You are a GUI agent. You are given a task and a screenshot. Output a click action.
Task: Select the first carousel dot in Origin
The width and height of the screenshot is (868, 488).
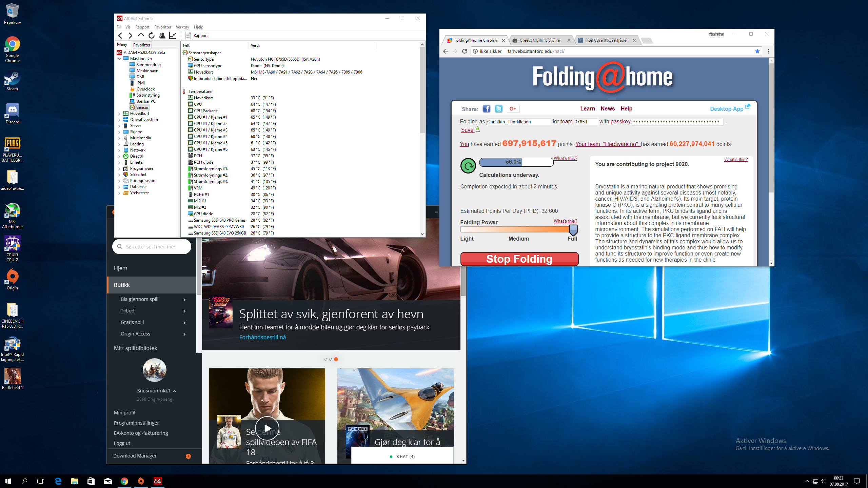pos(326,359)
